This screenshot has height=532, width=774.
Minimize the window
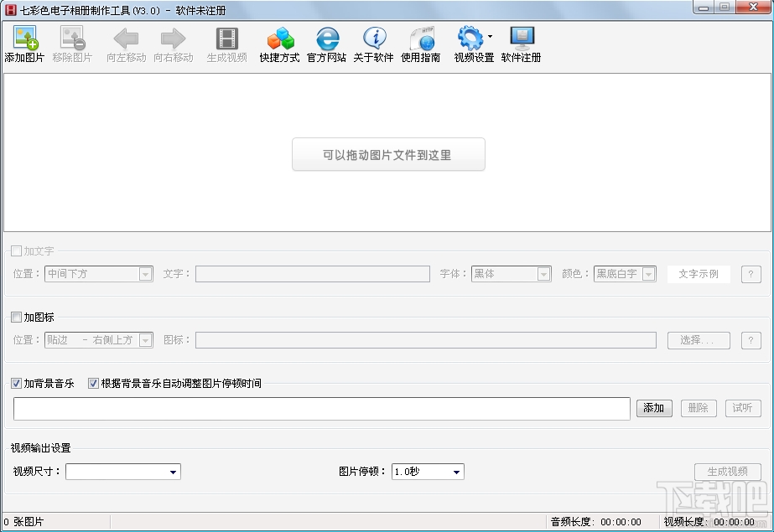point(704,8)
